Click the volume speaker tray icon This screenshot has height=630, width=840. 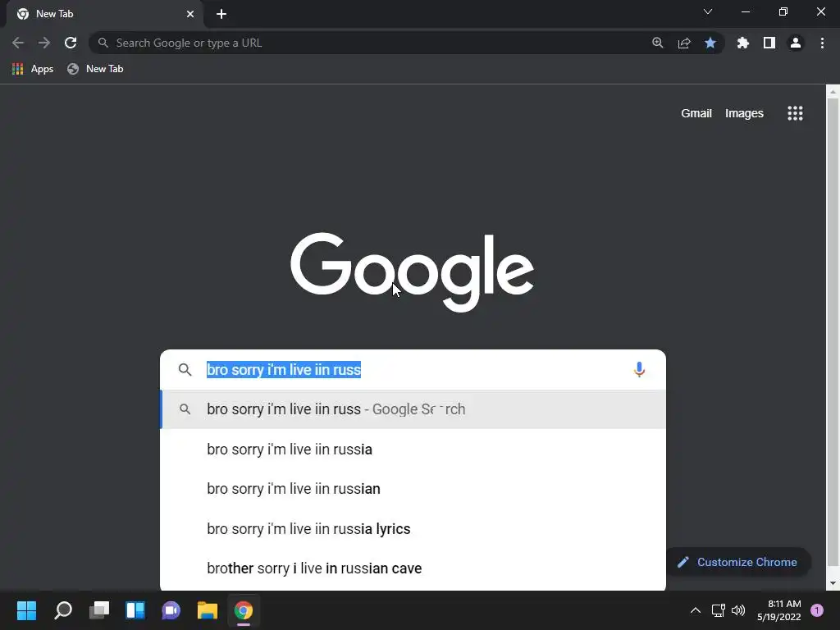738,610
